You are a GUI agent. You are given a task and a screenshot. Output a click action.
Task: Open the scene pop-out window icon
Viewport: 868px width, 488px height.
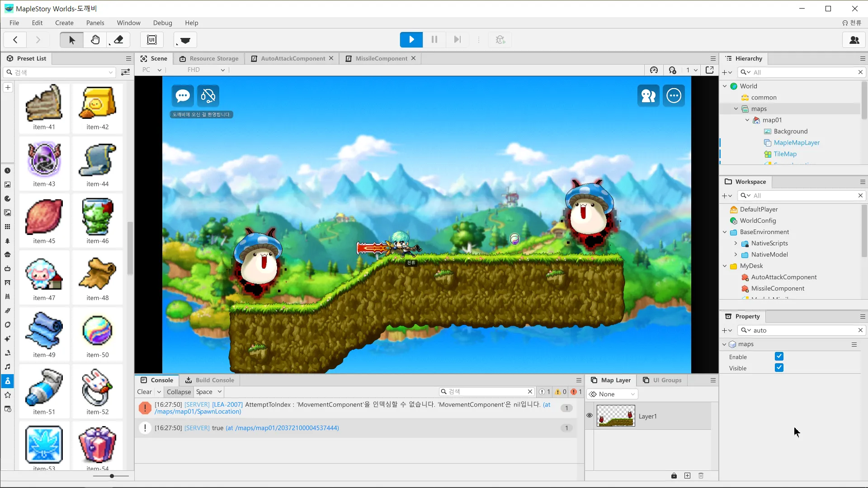(709, 70)
